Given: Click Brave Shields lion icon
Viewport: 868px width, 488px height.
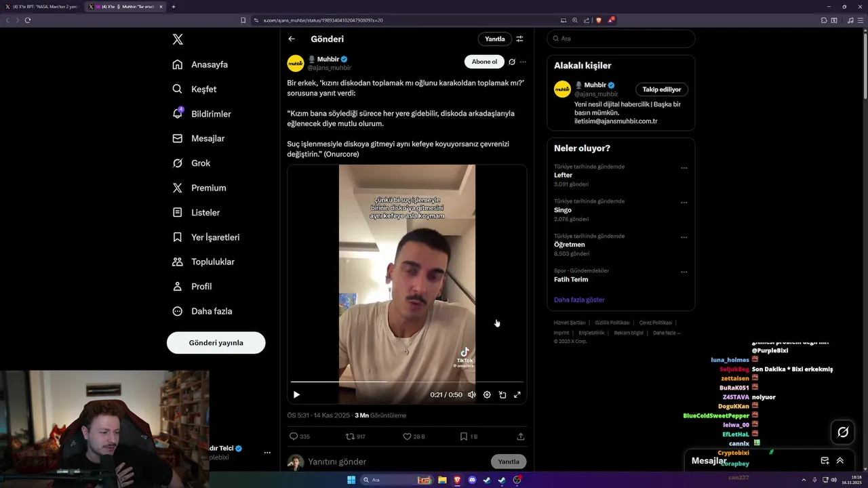Looking at the screenshot, I should coord(598,20).
